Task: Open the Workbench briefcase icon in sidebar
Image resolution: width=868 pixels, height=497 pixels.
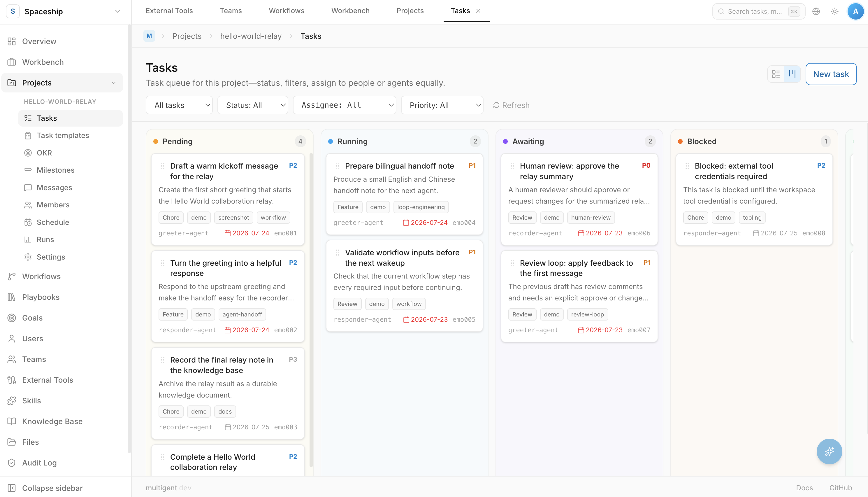Action: (x=12, y=62)
